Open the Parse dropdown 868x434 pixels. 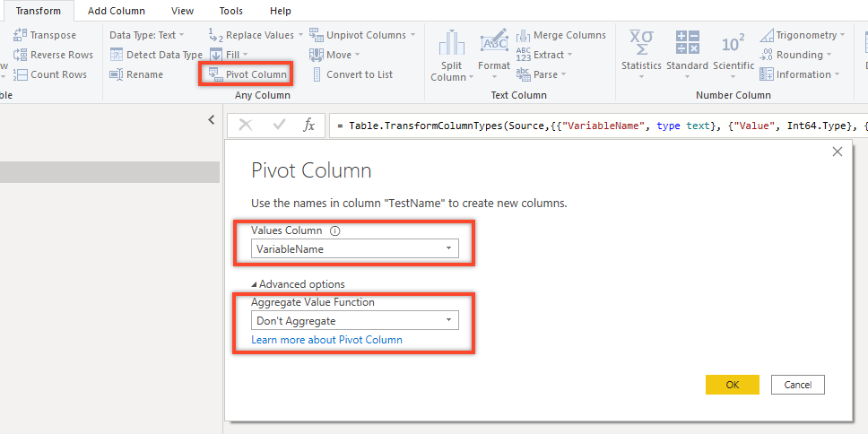[541, 74]
